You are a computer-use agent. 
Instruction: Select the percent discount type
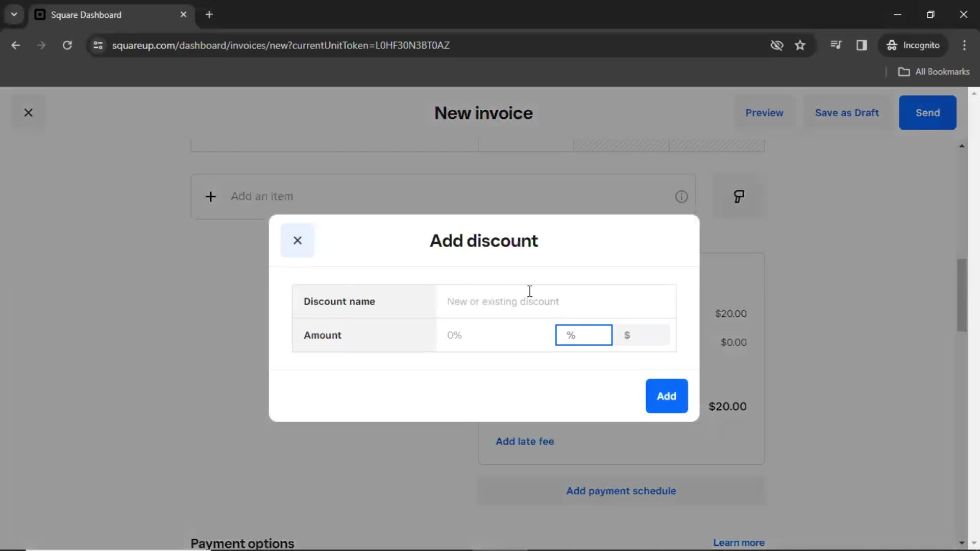[x=583, y=335]
